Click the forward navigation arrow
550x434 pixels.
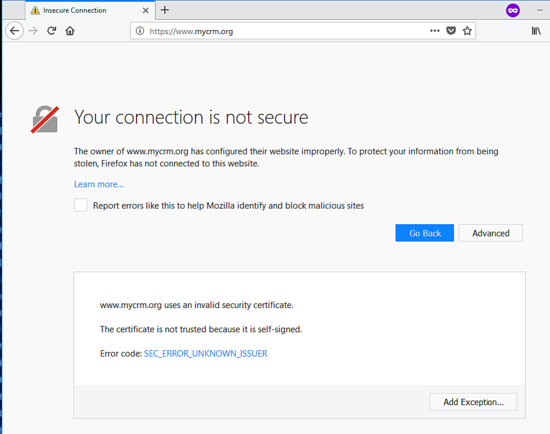(x=33, y=31)
